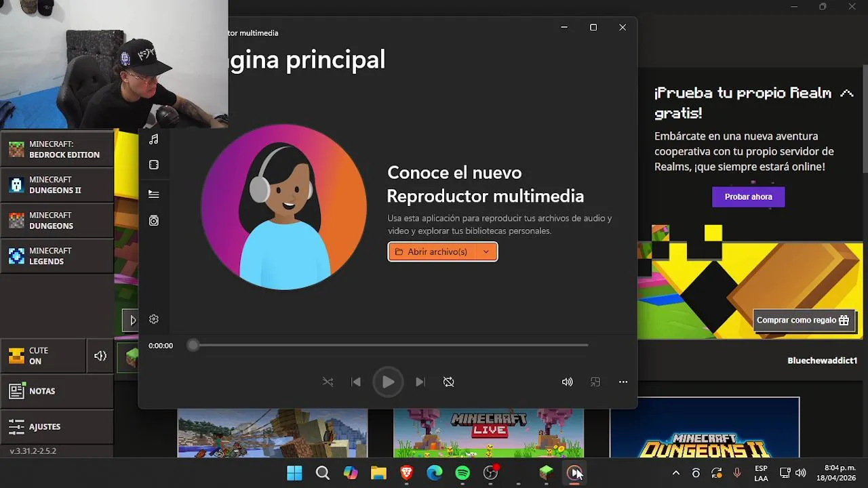Open the clock and date panel
The width and height of the screenshot is (868, 488).
[836, 473]
